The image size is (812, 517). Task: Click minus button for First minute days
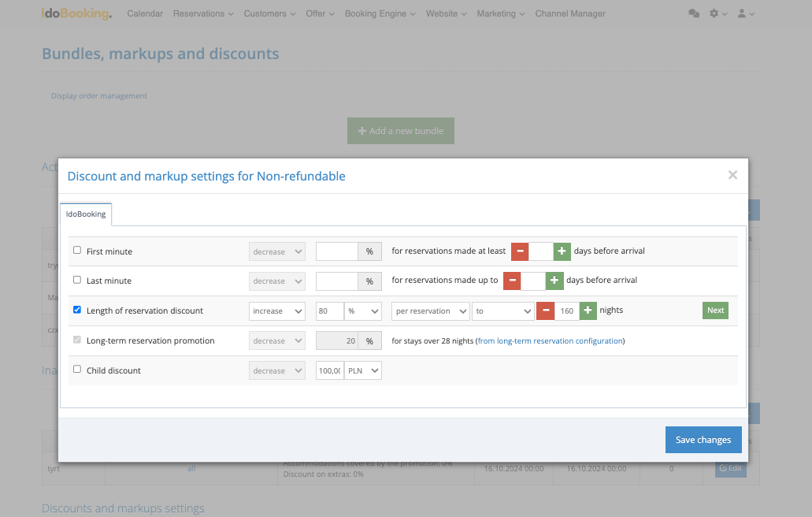click(520, 251)
